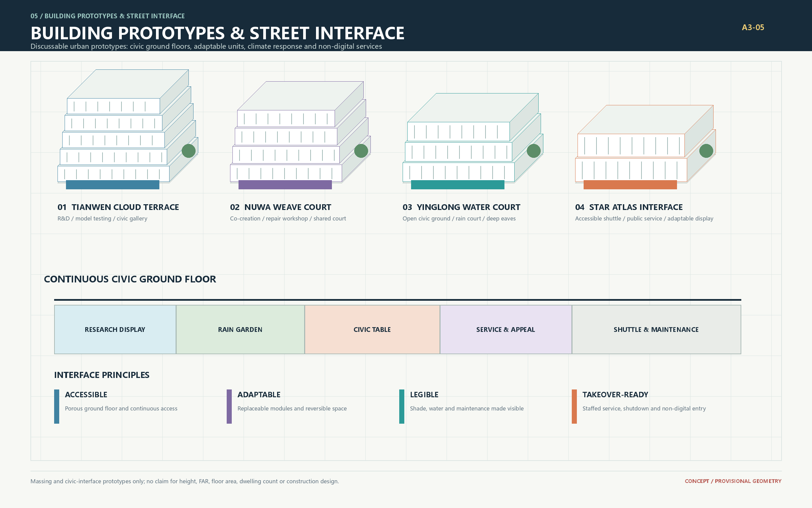The width and height of the screenshot is (812, 508).
Task: Click the green tree dot beside Tianwen Cloud Terrace
Action: pos(188,151)
